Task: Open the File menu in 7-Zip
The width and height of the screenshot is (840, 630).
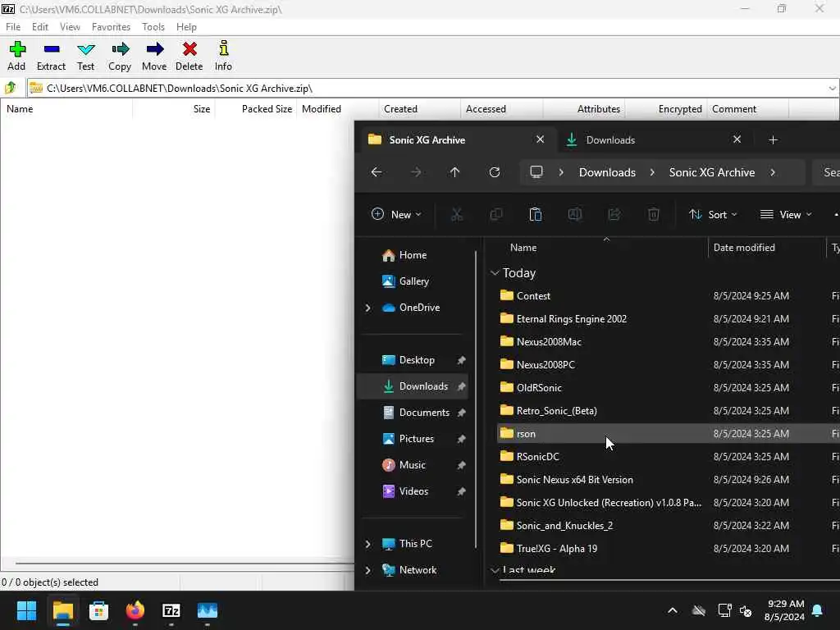Action: tap(13, 27)
